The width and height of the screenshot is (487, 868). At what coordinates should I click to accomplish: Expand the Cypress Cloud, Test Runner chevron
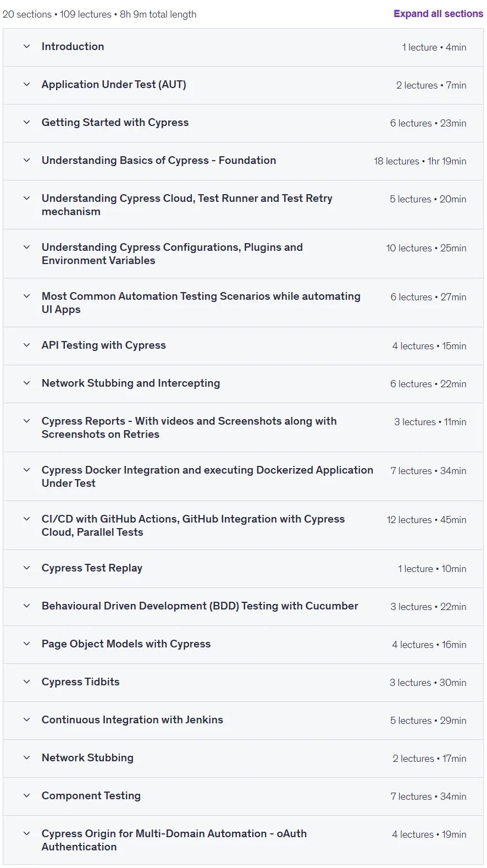click(x=26, y=199)
